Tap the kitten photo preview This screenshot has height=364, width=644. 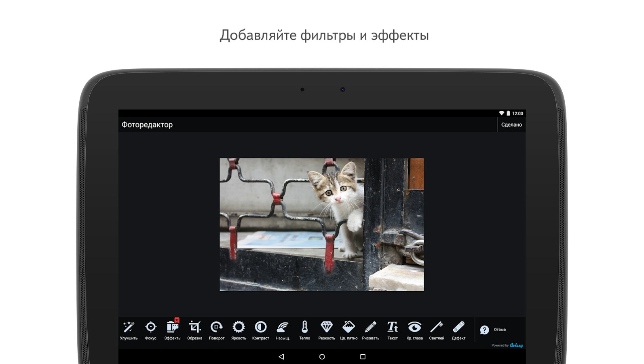click(x=321, y=224)
